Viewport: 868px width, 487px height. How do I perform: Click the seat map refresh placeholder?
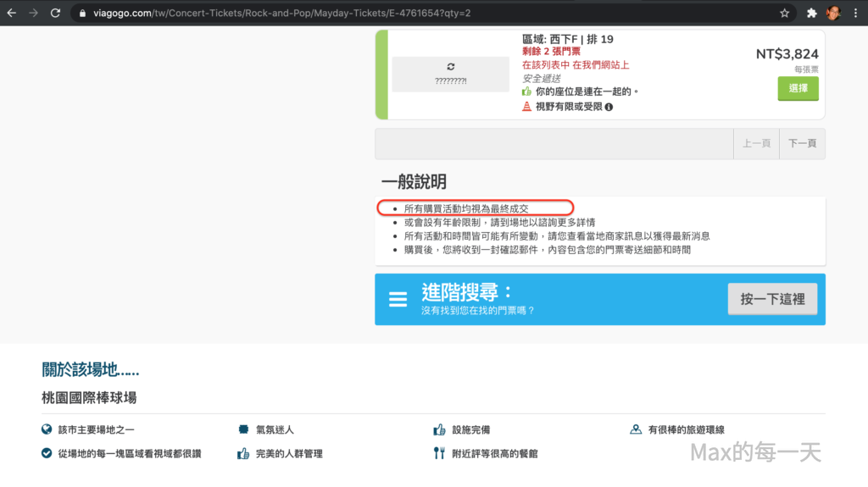pos(450,74)
